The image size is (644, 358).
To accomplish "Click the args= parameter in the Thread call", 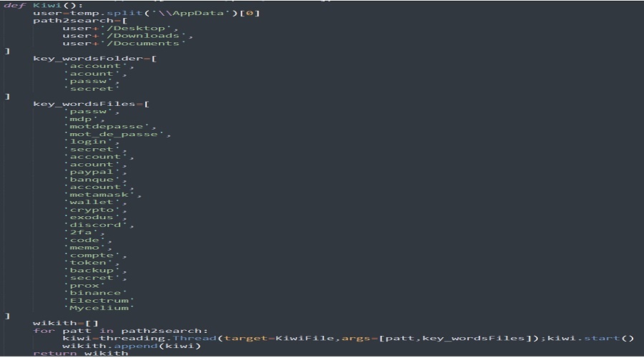I will [x=359, y=339].
